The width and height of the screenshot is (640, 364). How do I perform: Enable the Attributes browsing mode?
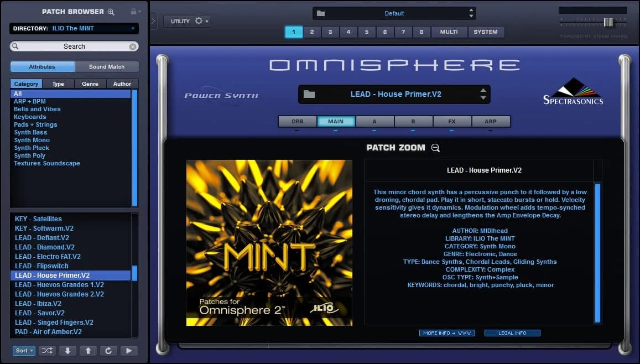point(42,66)
